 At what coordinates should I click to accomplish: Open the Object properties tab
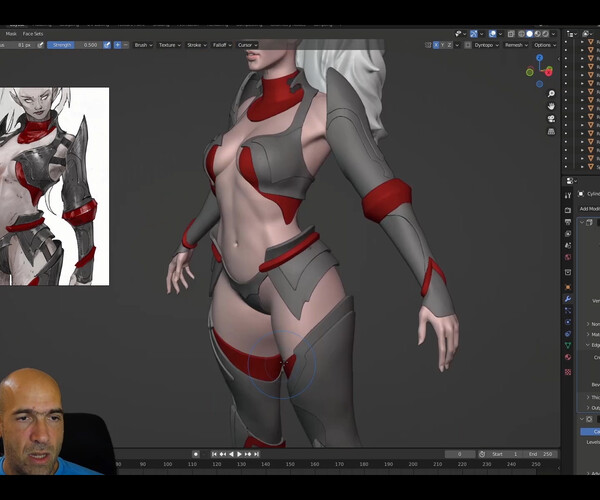(x=568, y=287)
